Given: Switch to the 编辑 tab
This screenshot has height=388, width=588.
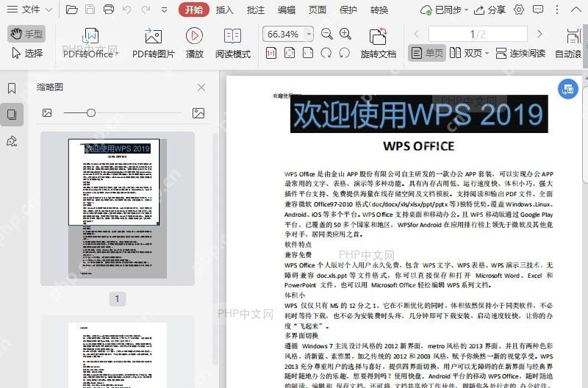Looking at the screenshot, I should (x=286, y=10).
